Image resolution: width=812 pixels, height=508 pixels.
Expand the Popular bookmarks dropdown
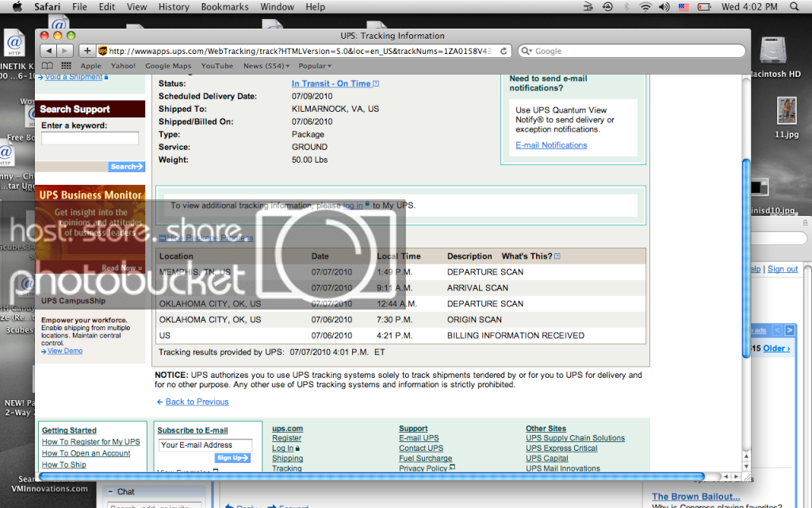(x=315, y=66)
